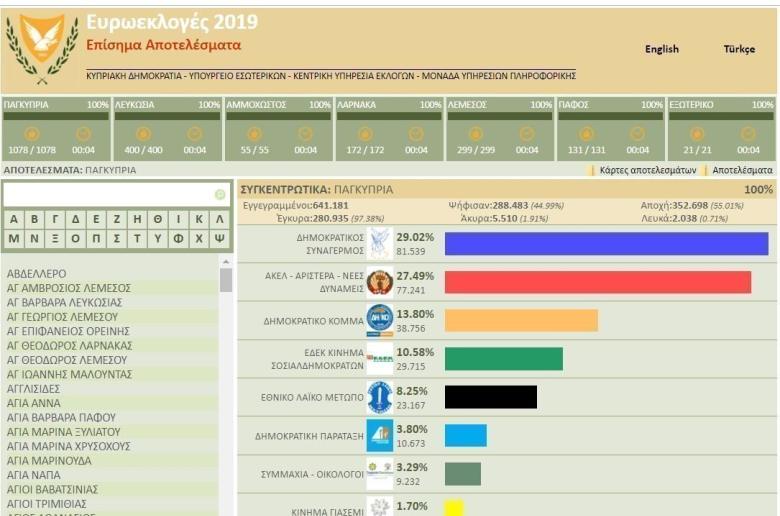Open the Democratic Rally party logo
Viewport: 780px width, 516px height.
tap(380, 243)
